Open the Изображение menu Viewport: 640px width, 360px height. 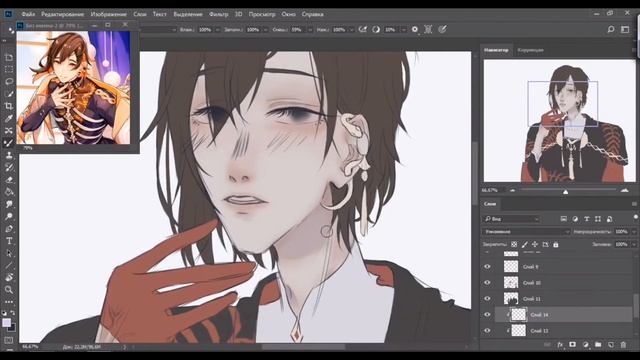(x=109, y=14)
